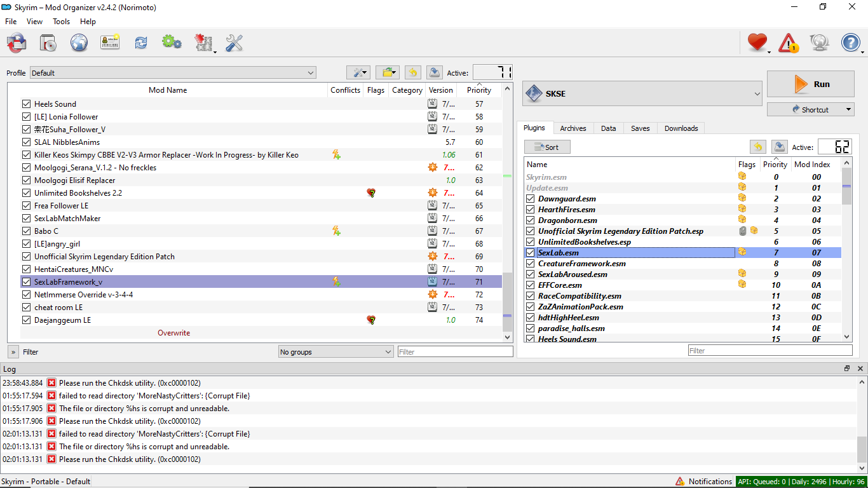This screenshot has height=488, width=868.
Task: Open the Tools wrench-and-screwdriver icon
Action: [234, 43]
